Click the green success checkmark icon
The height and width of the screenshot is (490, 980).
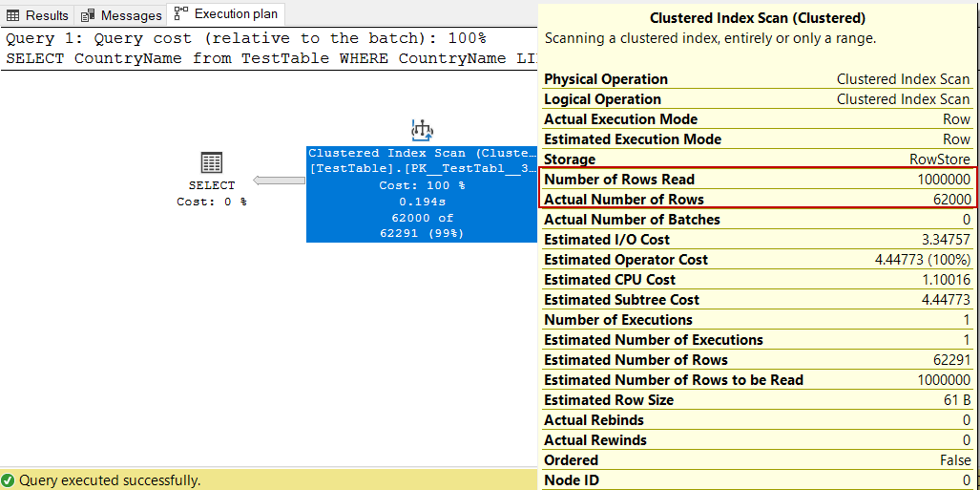click(9, 480)
